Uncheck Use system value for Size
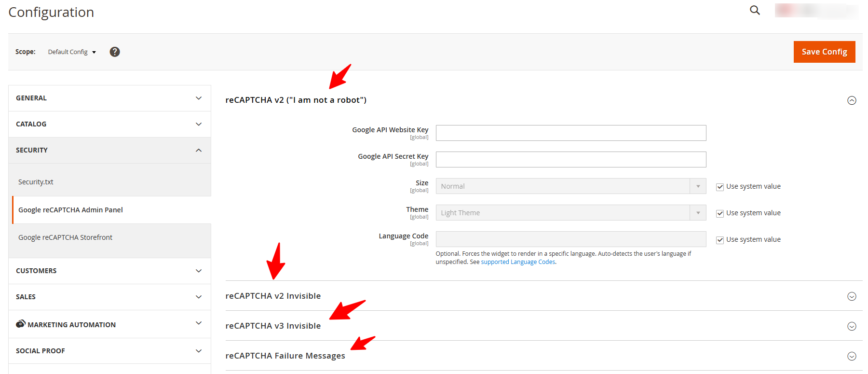 720,187
